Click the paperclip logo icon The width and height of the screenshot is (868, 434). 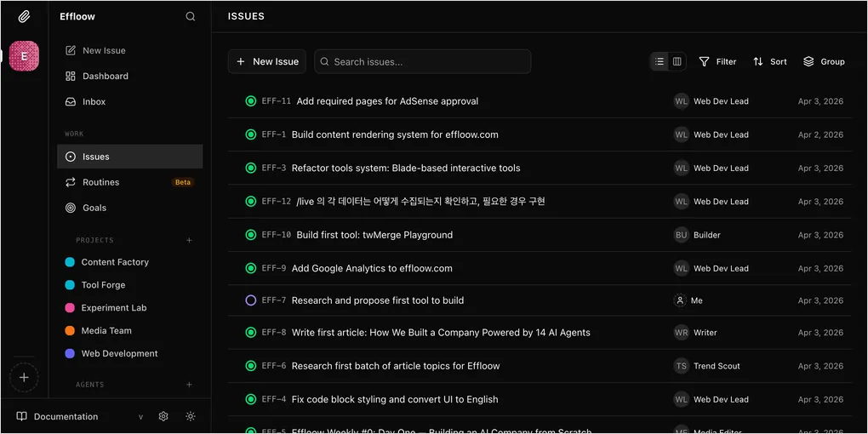[x=24, y=17]
